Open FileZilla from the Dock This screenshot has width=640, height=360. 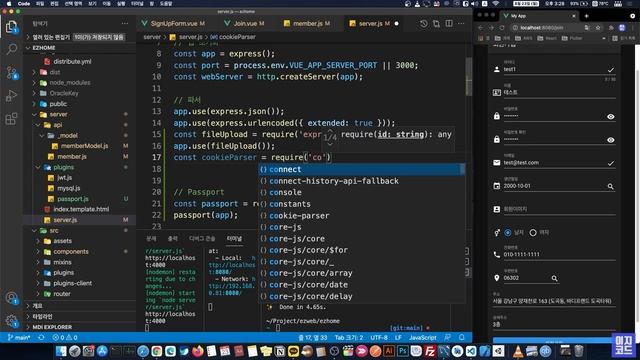[x=430, y=351]
